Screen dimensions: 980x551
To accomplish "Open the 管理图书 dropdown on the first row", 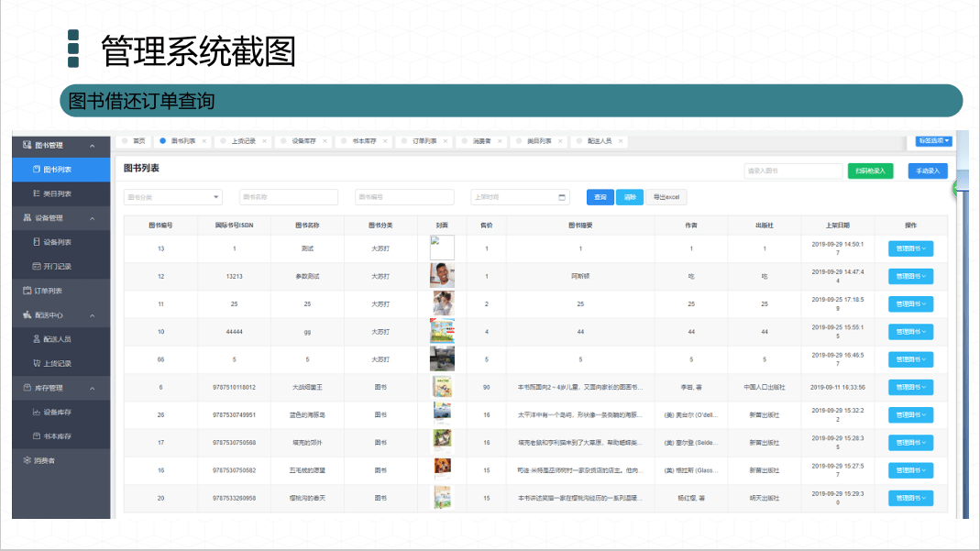I will click(909, 247).
